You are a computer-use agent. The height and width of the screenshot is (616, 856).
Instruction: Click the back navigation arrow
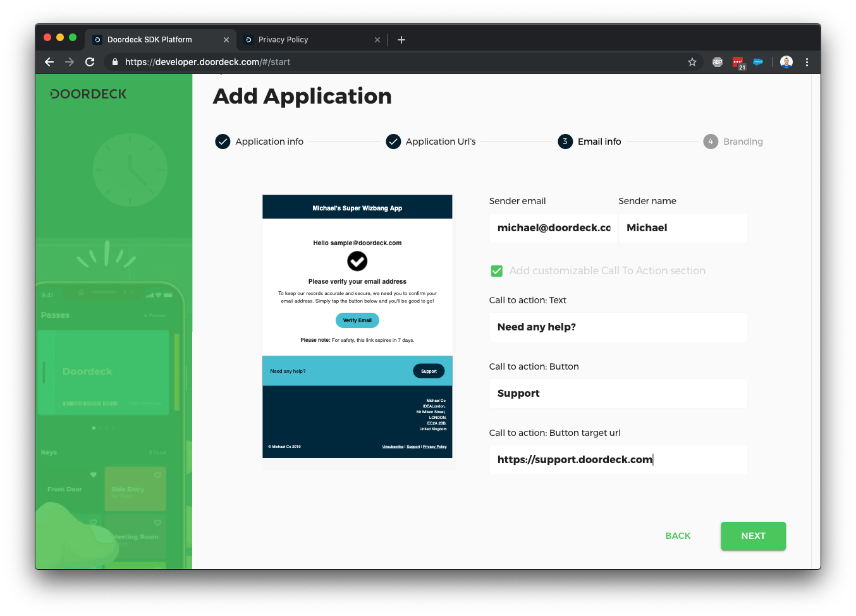(49, 62)
